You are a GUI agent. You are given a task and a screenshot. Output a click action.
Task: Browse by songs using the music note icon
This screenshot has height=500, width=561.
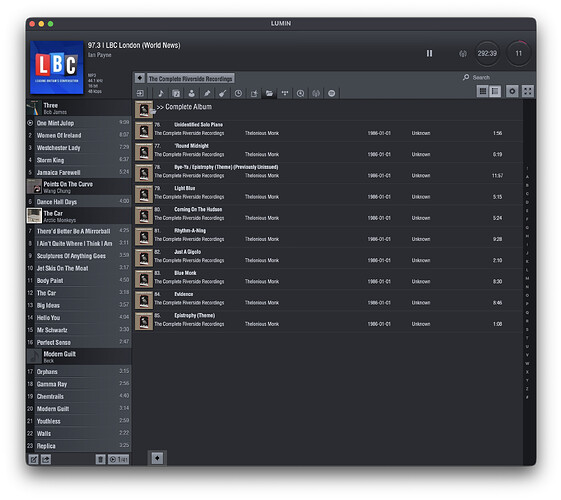pos(161,93)
